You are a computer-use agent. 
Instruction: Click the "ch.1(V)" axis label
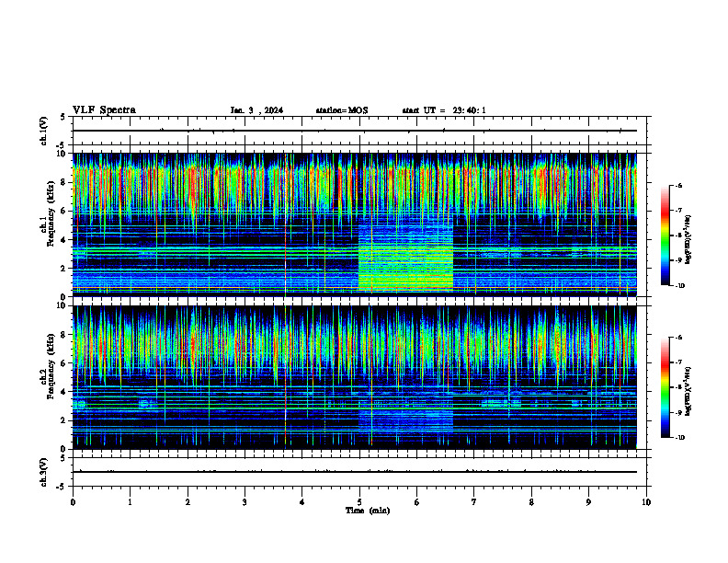click(x=43, y=131)
